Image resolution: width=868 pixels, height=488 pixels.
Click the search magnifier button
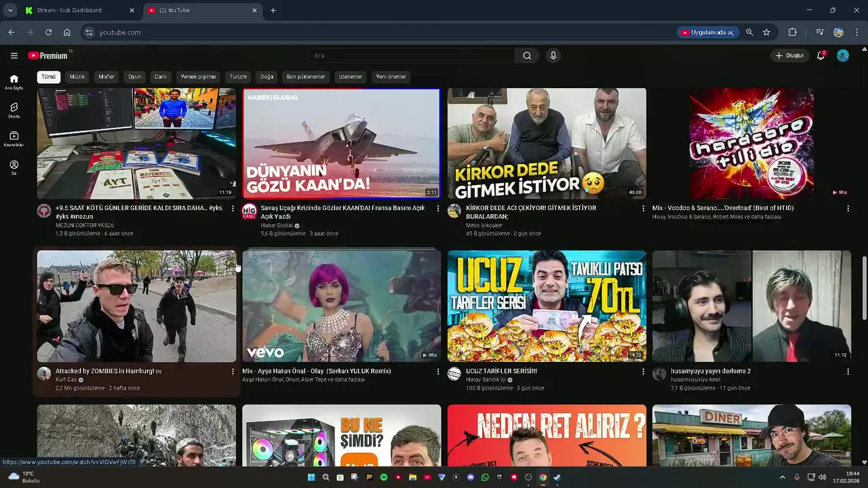pyautogui.click(x=527, y=56)
